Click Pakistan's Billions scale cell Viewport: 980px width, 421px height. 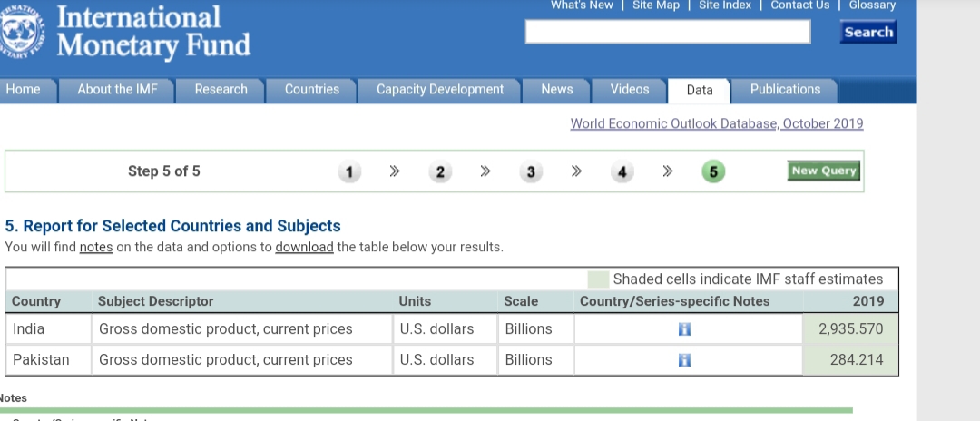coord(535,360)
